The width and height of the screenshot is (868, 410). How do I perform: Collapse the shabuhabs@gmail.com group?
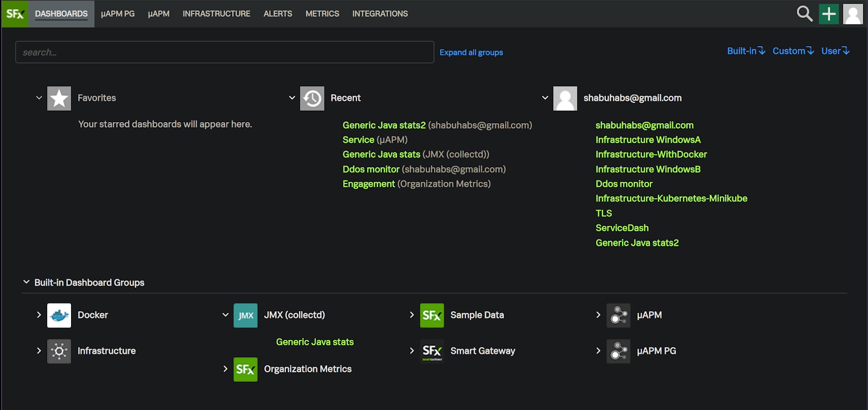(545, 98)
